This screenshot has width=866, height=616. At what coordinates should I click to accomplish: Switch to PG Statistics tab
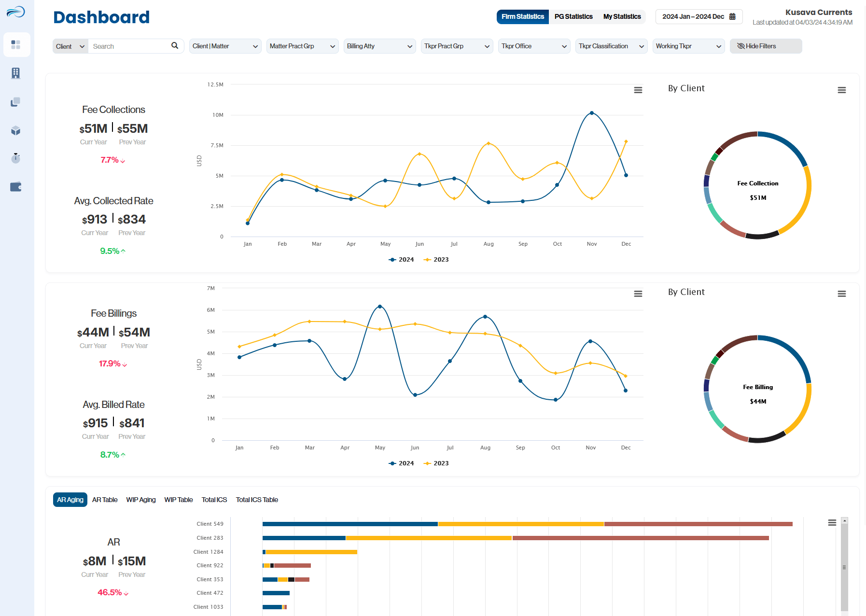pos(573,16)
